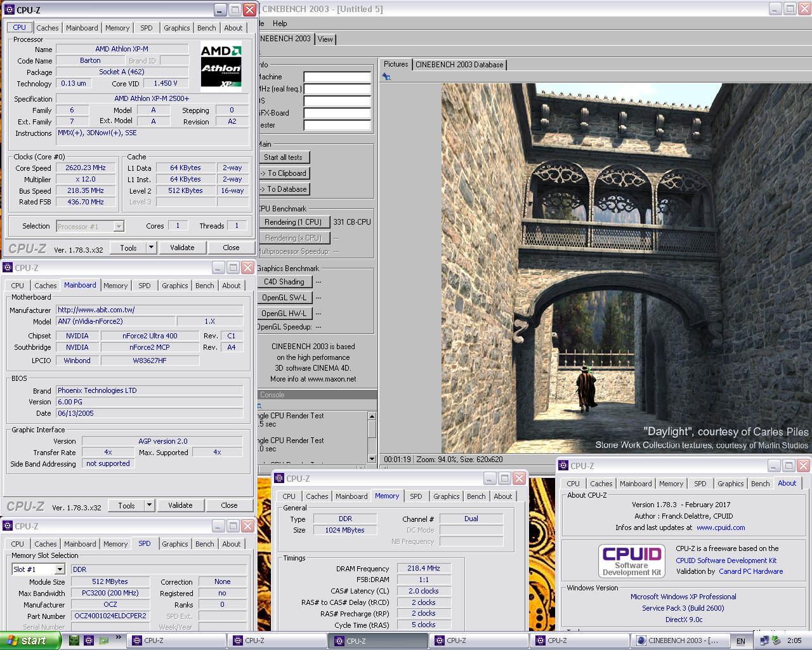Viewport: 812px width, 650px height.
Task: Click the console scrollbar down arrow
Action: pos(372,458)
